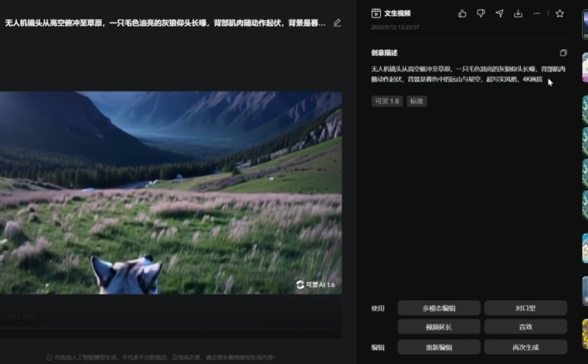Click the 重新编辑 re-edit button

pos(439,347)
